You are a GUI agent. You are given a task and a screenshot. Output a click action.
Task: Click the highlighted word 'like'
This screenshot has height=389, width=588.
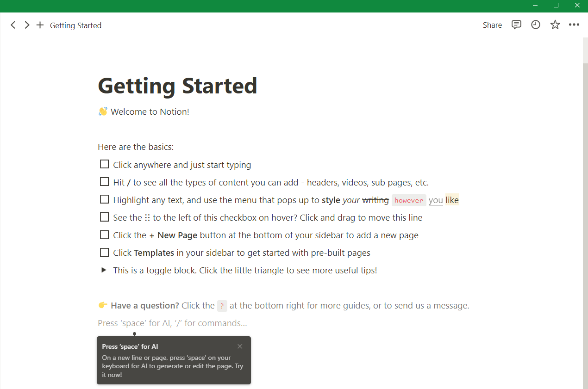452,200
